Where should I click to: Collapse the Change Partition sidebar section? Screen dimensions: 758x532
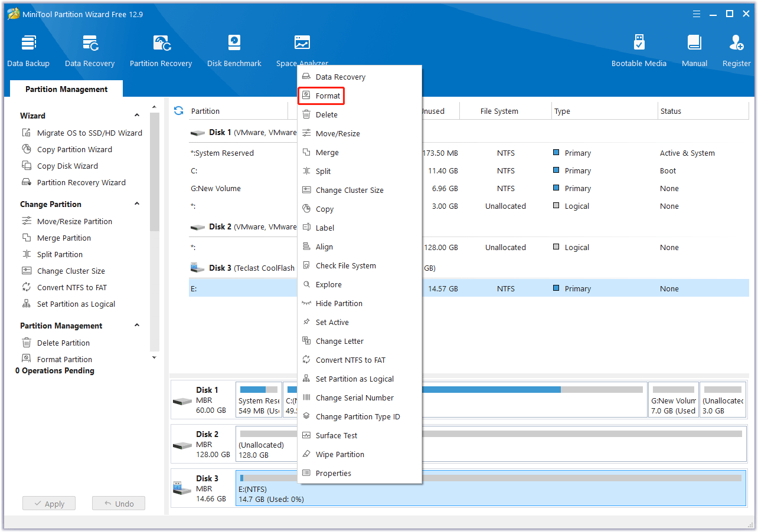click(137, 204)
